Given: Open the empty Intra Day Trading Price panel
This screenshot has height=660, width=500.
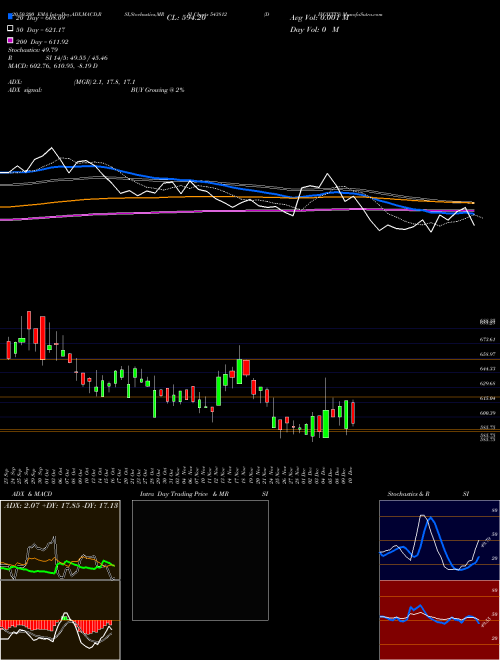Looking at the screenshot, I should click(x=200, y=560).
